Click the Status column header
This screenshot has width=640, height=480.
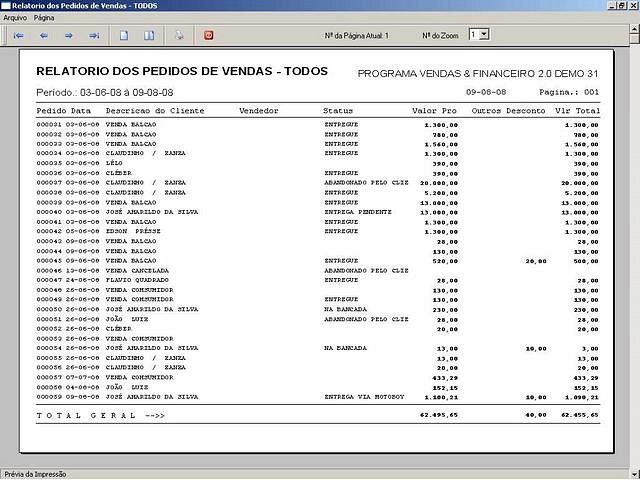(x=338, y=110)
